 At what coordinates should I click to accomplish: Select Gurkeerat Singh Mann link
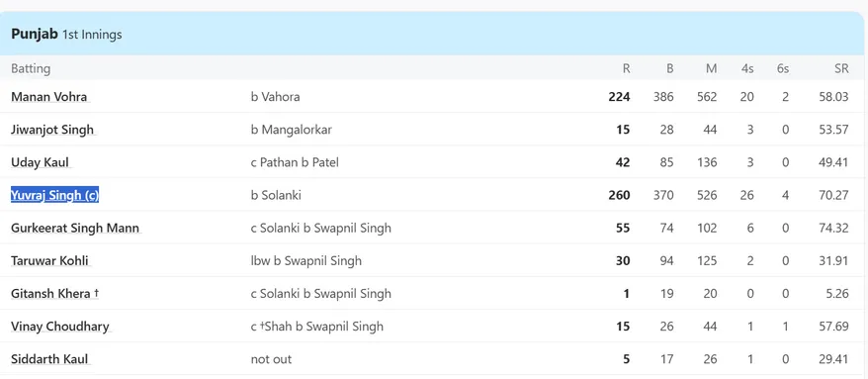pyautogui.click(x=75, y=228)
